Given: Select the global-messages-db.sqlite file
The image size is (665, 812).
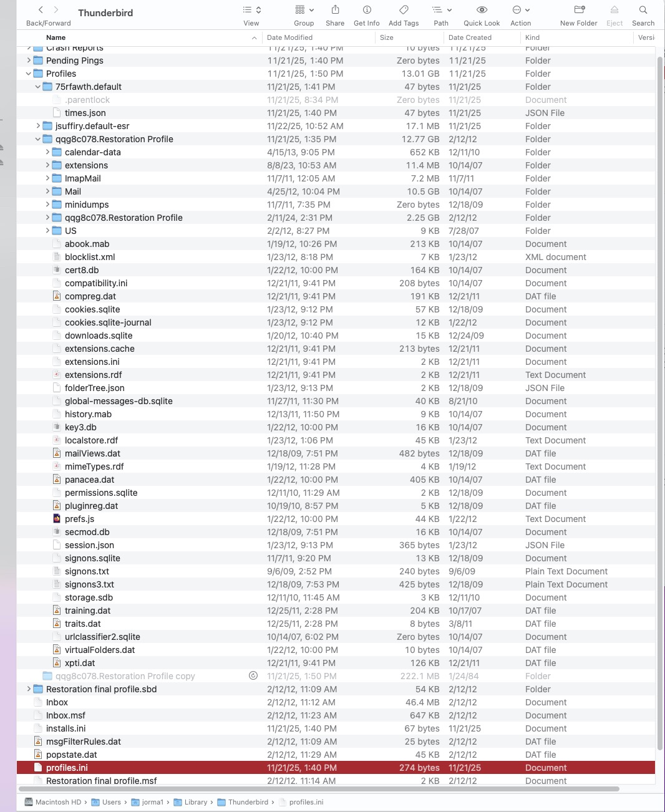Looking at the screenshot, I should pyautogui.click(x=119, y=401).
